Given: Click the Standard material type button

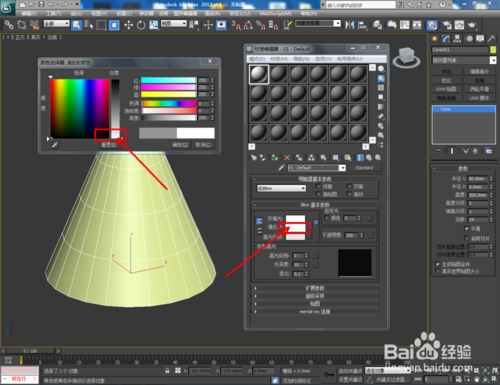Looking at the screenshot, I should (364, 168).
